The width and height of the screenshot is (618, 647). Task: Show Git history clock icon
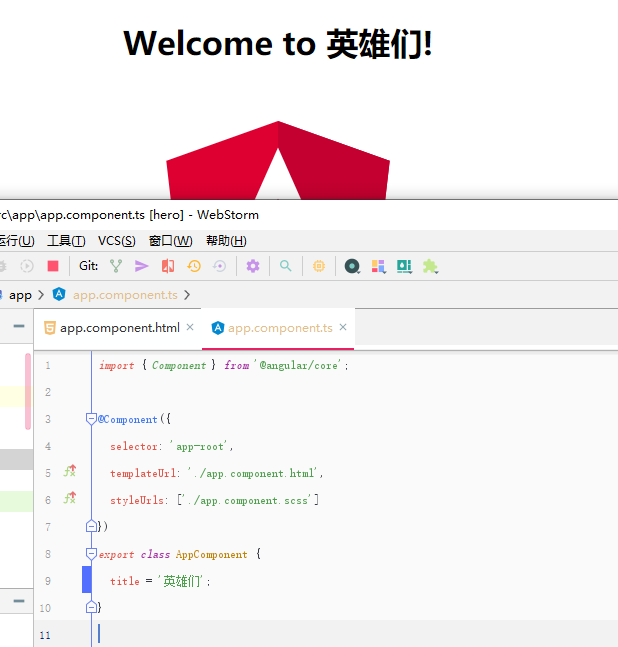(x=194, y=266)
